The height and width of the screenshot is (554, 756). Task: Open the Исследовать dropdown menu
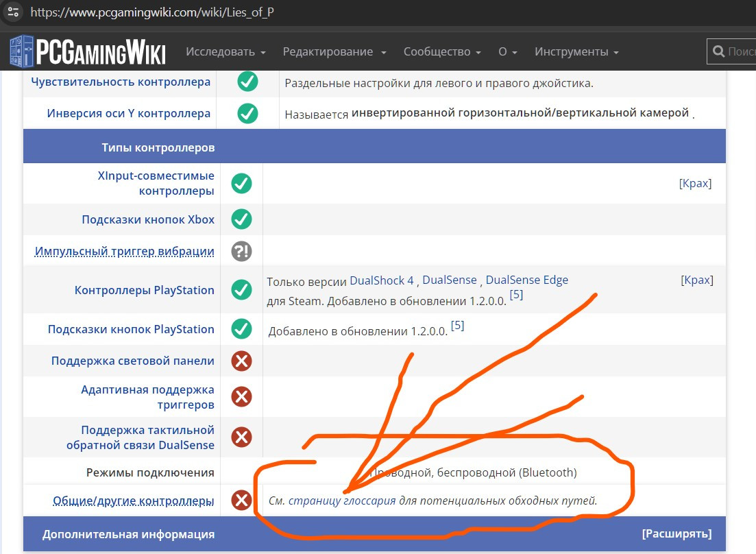coord(225,52)
